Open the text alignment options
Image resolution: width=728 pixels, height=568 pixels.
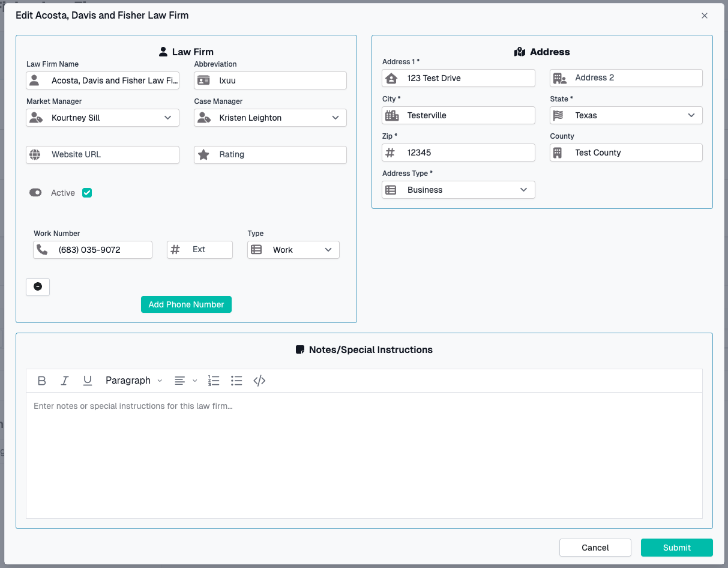[x=185, y=381]
